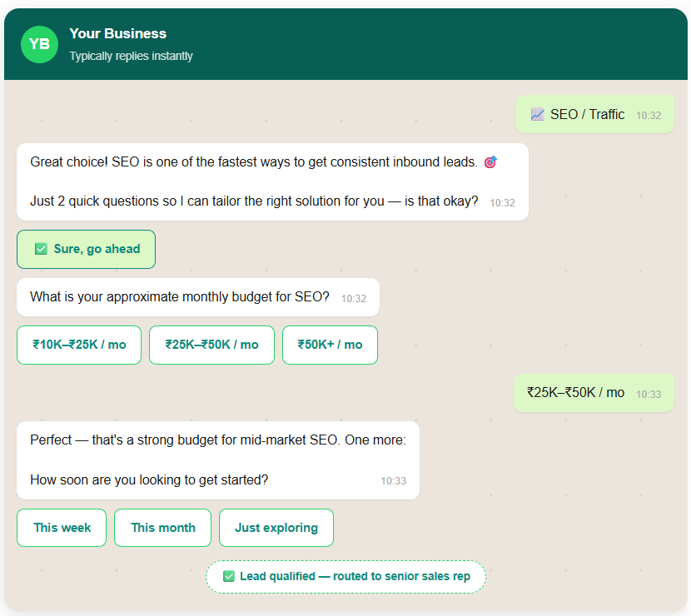Select This week as start time
The width and height of the screenshot is (691, 616).
click(62, 528)
